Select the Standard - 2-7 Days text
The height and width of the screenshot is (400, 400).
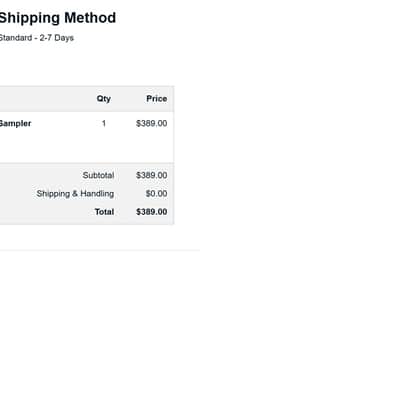[x=37, y=38]
